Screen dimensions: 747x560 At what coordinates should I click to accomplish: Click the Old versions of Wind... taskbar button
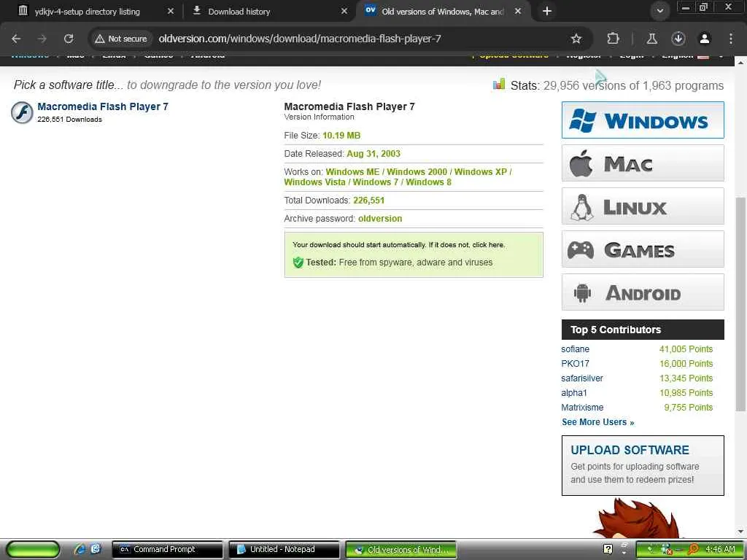point(400,550)
